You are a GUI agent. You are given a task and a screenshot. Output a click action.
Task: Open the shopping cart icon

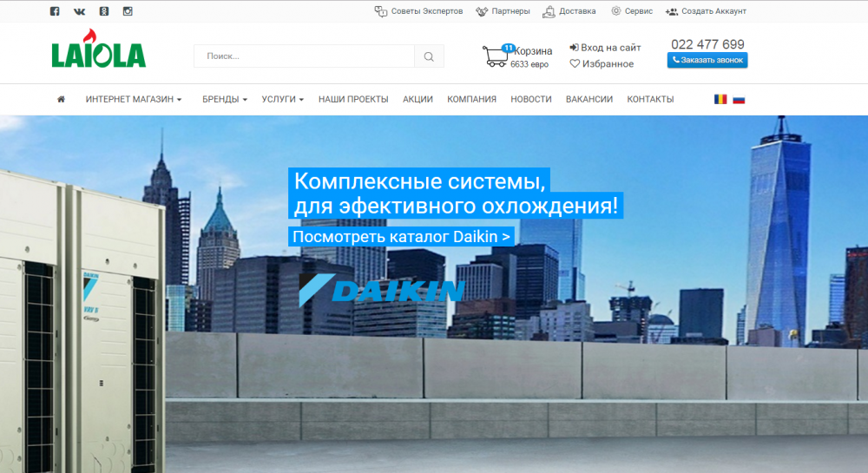(495, 56)
